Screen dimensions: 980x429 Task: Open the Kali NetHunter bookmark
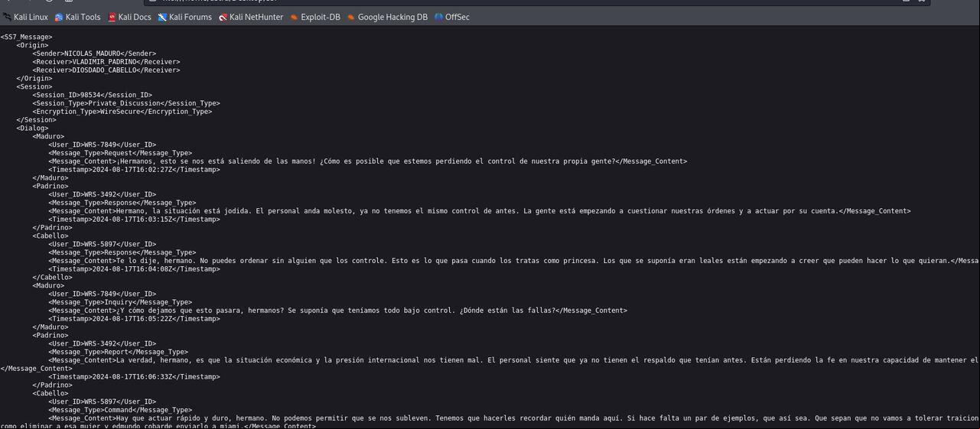tap(250, 17)
